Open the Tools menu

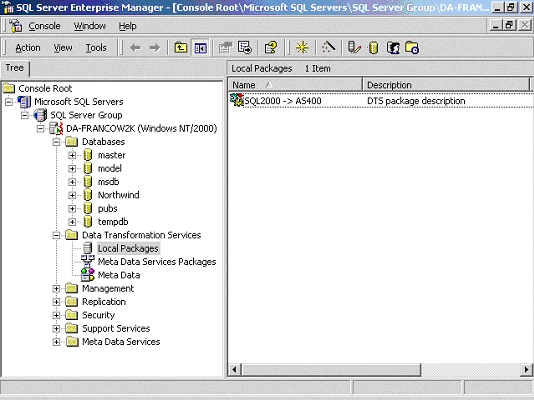[96, 48]
